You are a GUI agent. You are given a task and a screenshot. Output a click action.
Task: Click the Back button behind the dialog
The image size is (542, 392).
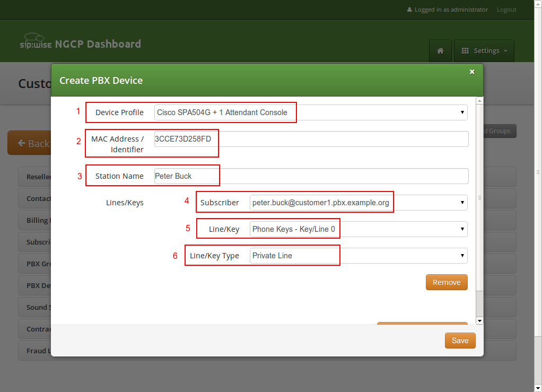[29, 143]
